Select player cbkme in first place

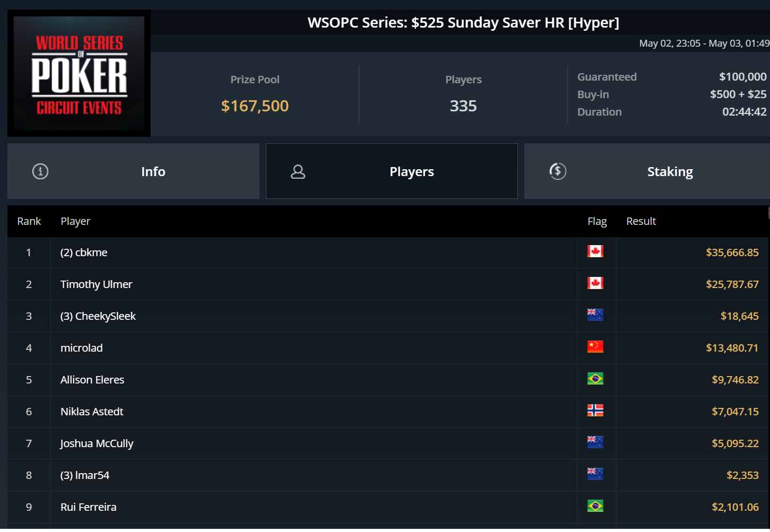pos(84,252)
